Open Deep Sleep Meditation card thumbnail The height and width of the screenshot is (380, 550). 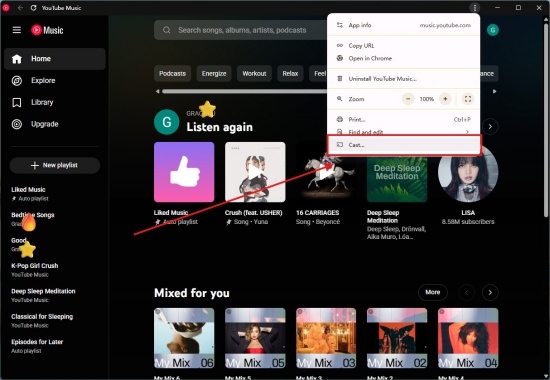[x=397, y=180]
